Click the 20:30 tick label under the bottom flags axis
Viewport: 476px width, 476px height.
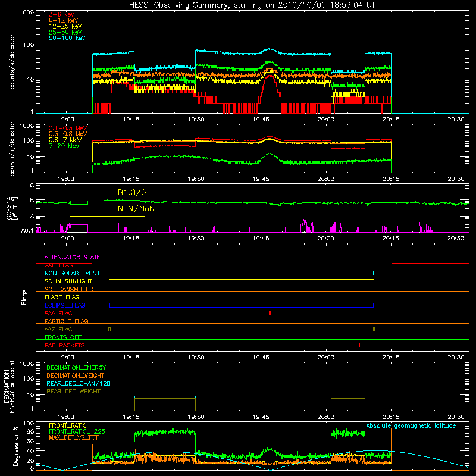[x=456, y=358]
